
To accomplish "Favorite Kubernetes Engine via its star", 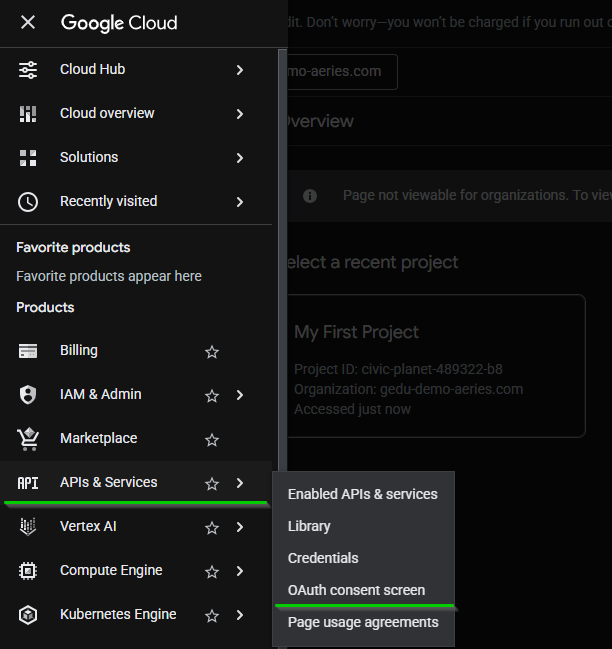I will (212, 615).
